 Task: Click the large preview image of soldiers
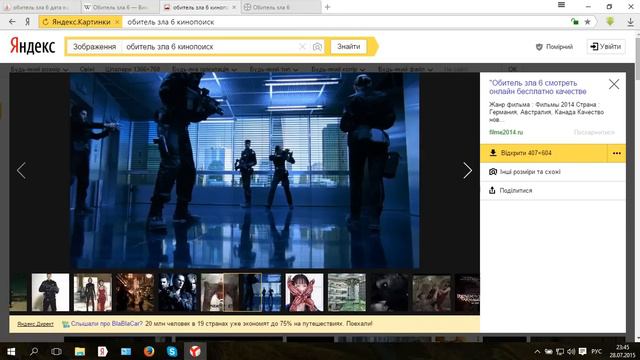click(x=244, y=170)
